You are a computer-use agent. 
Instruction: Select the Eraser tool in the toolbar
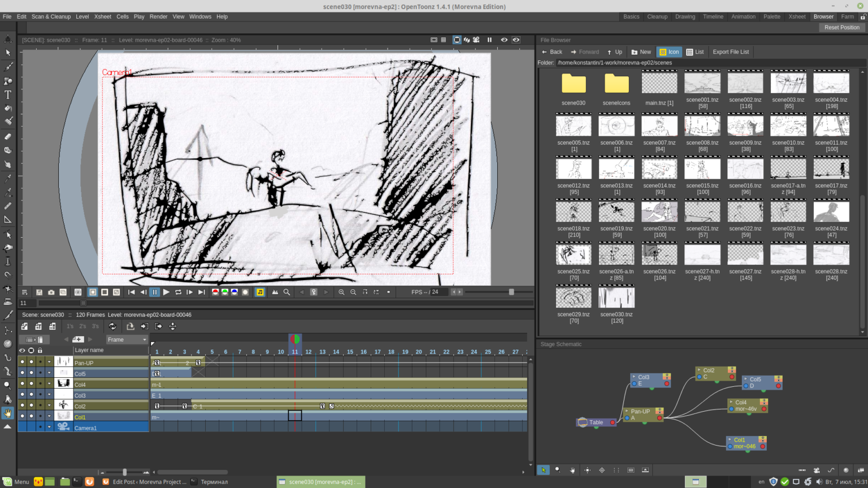(8, 136)
